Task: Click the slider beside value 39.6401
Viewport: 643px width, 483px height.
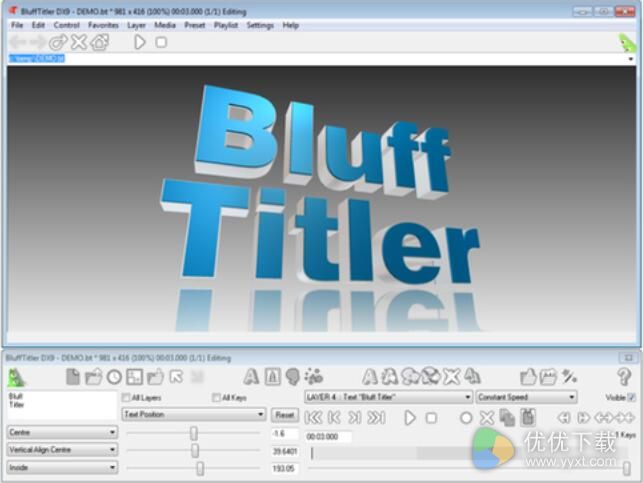Action: click(x=194, y=451)
